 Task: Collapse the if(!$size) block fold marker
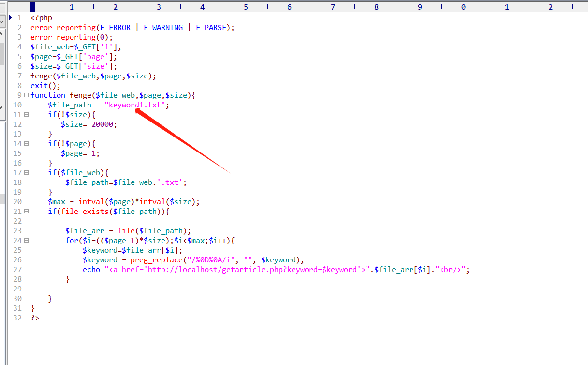click(x=26, y=115)
